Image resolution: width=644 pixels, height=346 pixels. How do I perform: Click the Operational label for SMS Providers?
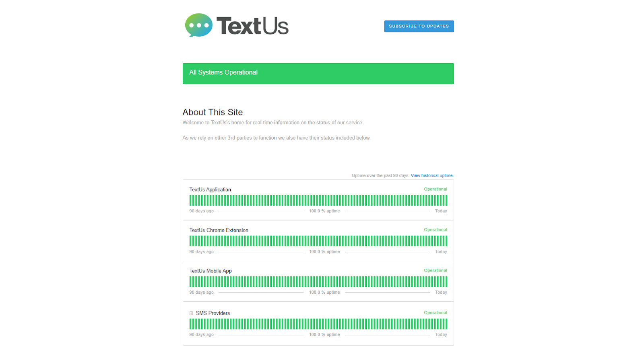[x=435, y=313]
